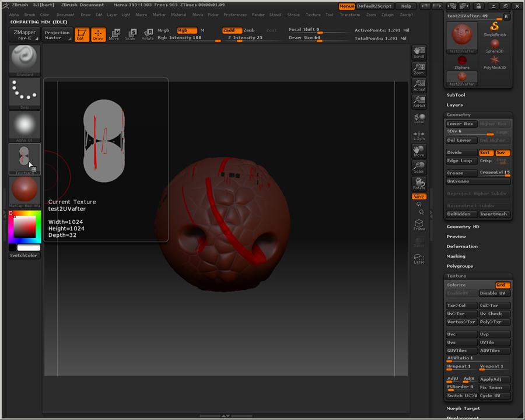Open the Texture menu in the menu bar

[313, 15]
